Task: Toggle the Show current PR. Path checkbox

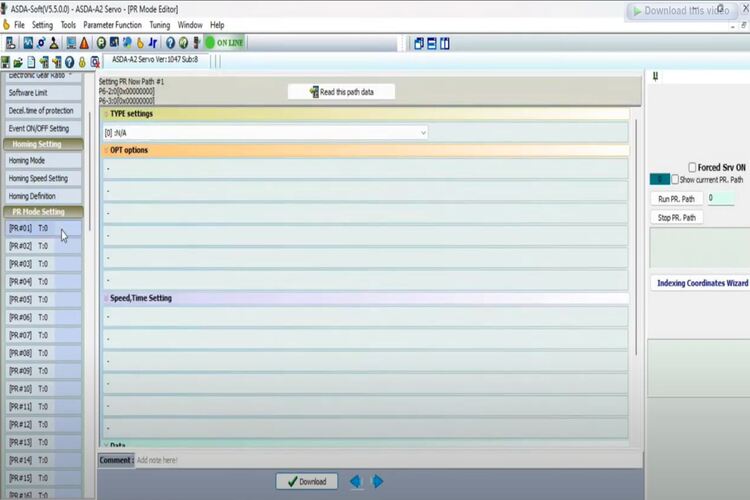Action: (676, 180)
